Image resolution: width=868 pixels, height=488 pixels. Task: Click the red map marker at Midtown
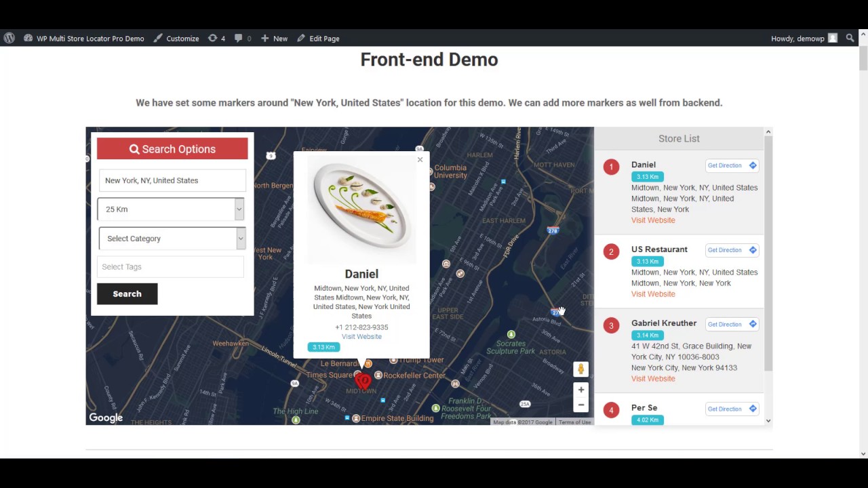click(x=363, y=381)
